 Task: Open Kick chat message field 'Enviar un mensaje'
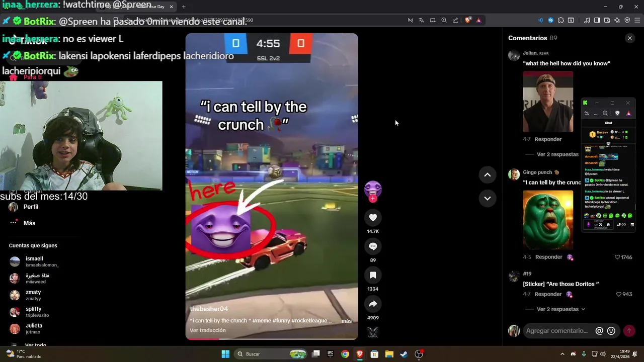point(599,224)
